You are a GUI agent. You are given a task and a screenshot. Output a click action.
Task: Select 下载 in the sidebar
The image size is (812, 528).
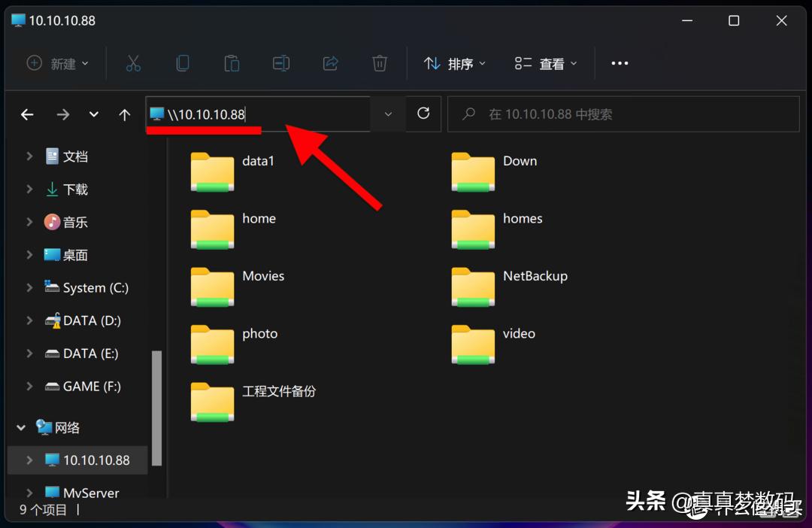(75, 189)
